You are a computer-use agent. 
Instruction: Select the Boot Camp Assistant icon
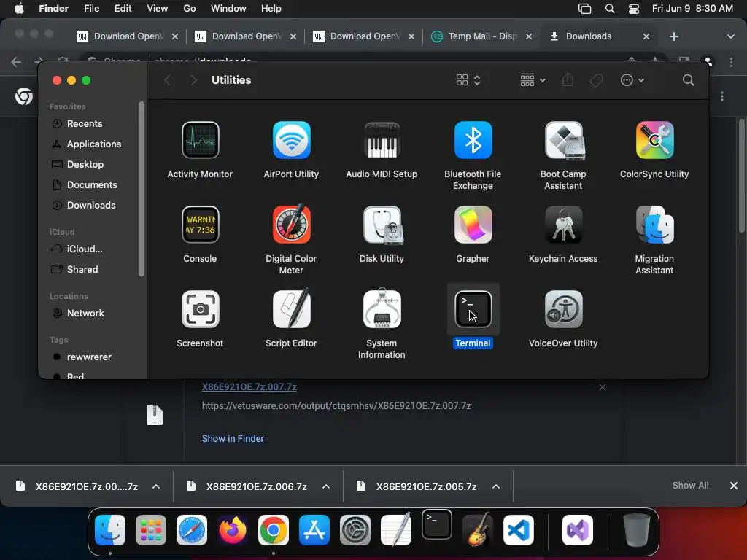coord(564,140)
